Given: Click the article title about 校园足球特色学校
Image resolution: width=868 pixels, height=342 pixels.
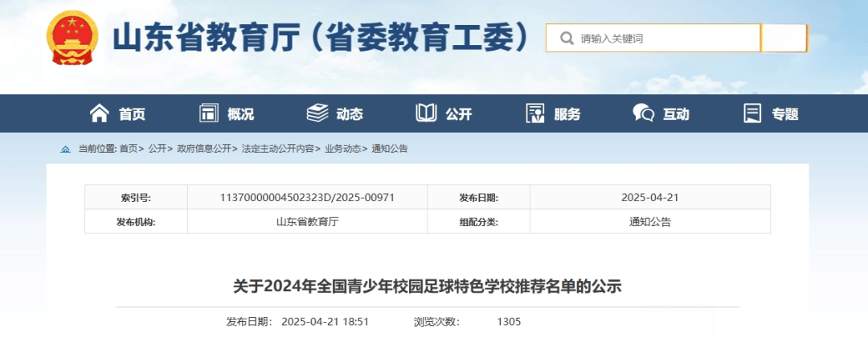Looking at the screenshot, I should [428, 286].
